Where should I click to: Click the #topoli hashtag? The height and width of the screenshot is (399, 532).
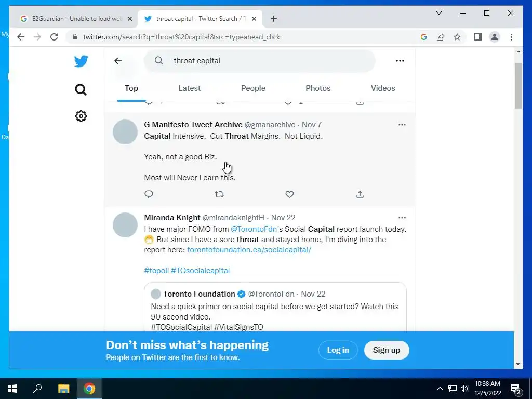(x=156, y=270)
